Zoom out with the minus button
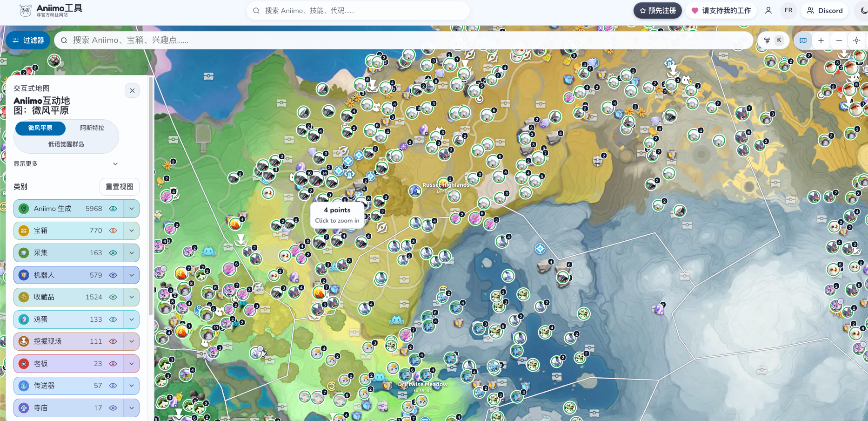 pos(839,41)
